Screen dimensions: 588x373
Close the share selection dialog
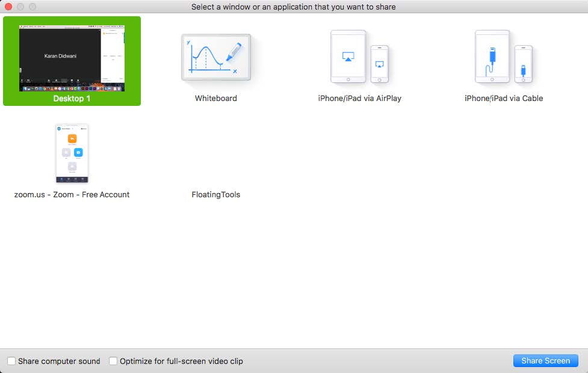[x=7, y=7]
